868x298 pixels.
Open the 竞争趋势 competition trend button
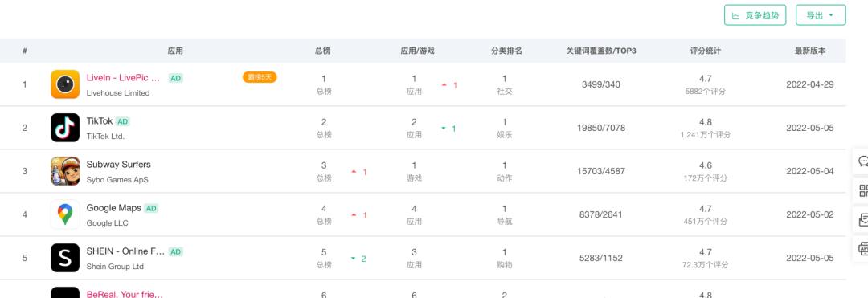[x=755, y=15]
